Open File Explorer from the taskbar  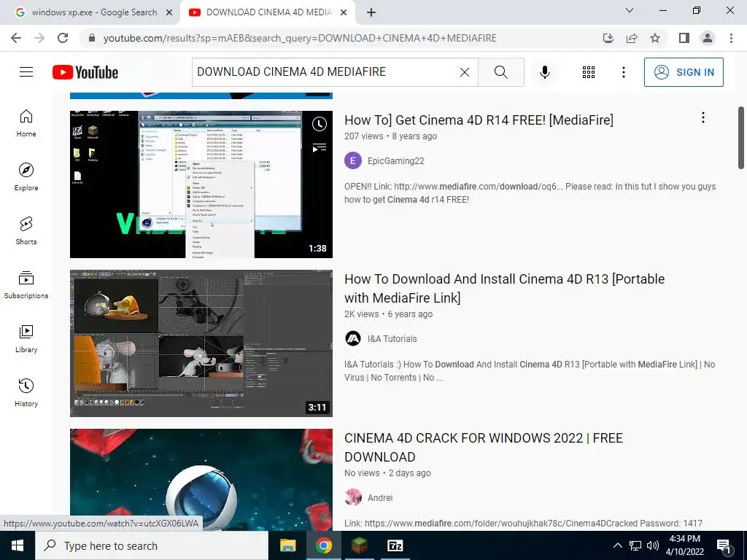[x=287, y=545]
